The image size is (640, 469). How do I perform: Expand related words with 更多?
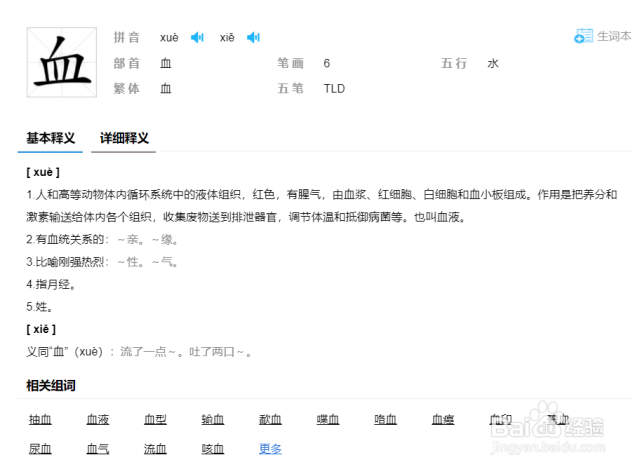[x=270, y=449]
